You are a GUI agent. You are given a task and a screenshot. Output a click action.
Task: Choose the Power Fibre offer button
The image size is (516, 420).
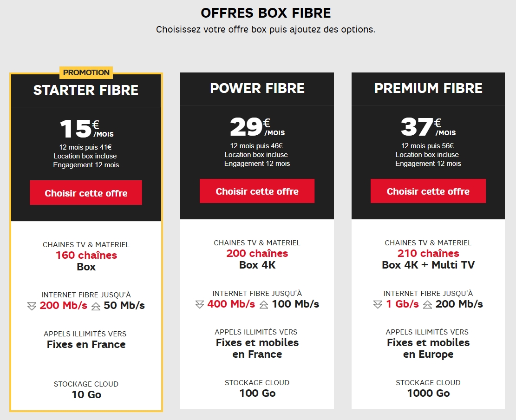[x=257, y=191]
